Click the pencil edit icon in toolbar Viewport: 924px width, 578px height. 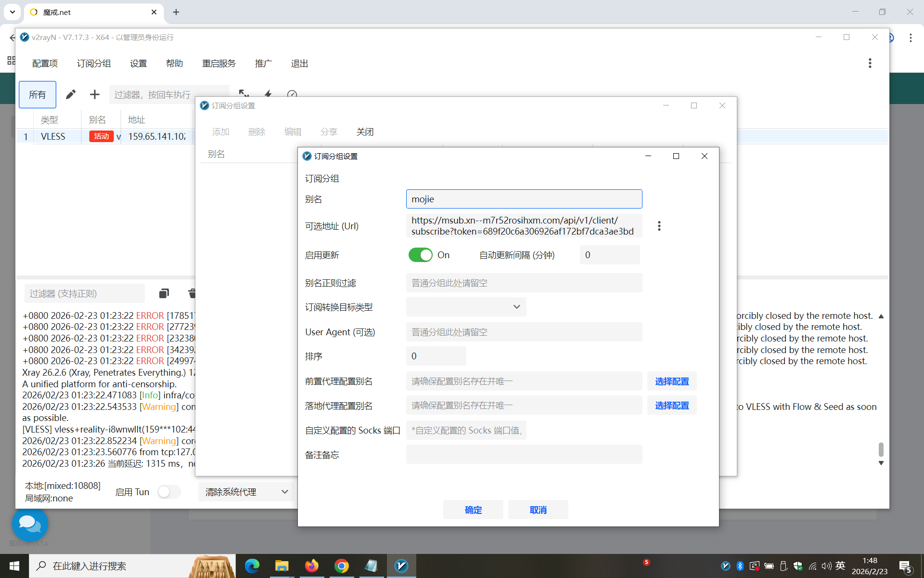click(71, 94)
